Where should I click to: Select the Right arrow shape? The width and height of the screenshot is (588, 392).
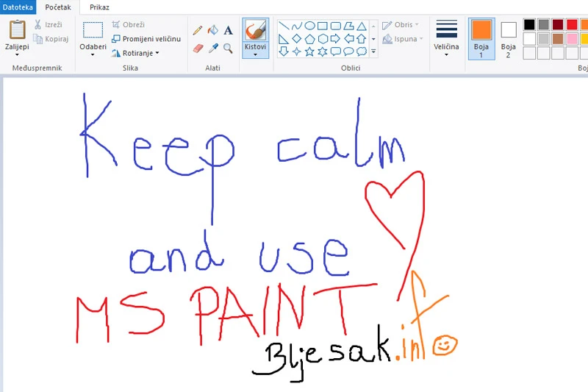[336, 39]
